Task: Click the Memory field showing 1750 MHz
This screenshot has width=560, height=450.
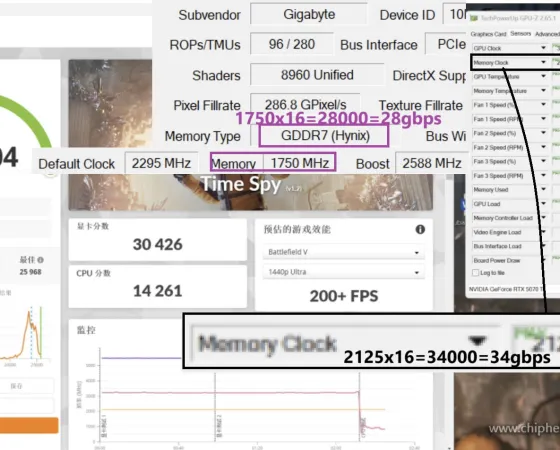Action: [x=299, y=163]
